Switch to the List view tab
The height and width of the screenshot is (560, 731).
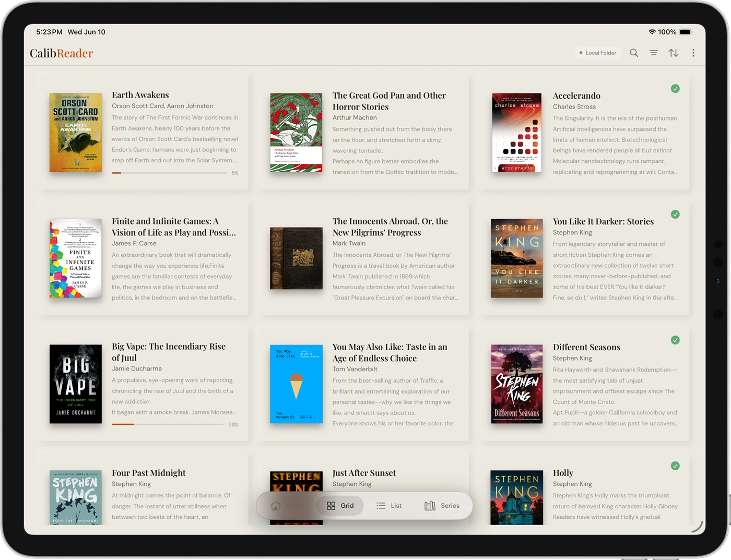389,506
